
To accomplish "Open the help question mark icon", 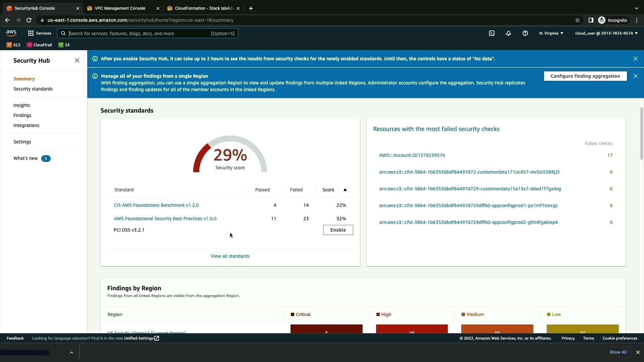I will click(525, 33).
